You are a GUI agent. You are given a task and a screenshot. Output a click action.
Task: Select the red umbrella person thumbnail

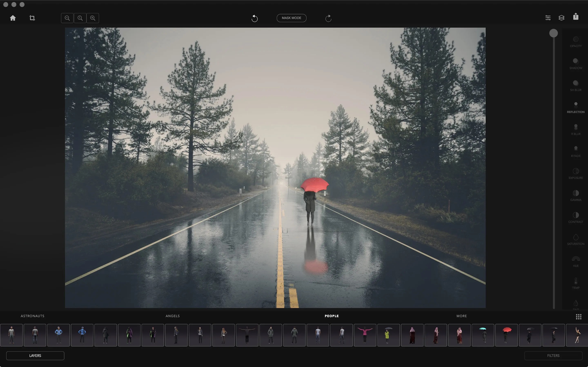coord(506,335)
